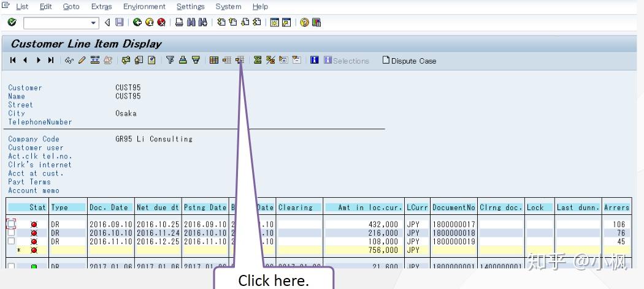
Task: Tick the checkbox for document 1800000019
Action: (11, 241)
